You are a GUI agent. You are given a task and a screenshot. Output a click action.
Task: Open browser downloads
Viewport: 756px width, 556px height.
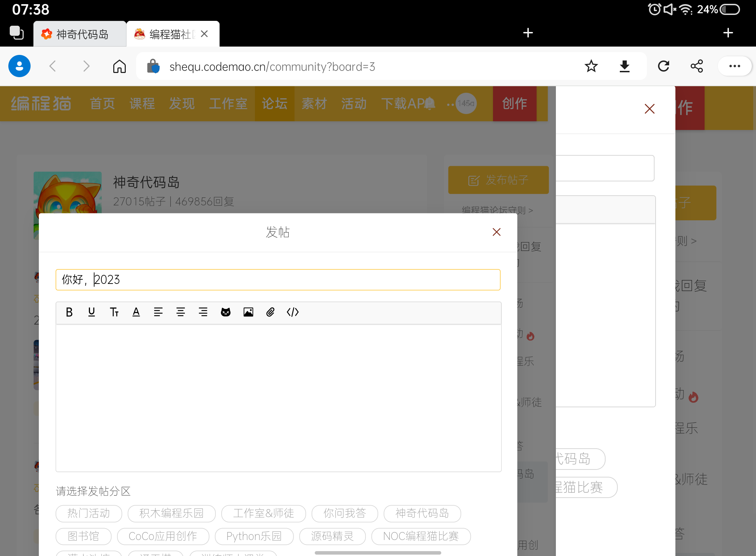624,66
